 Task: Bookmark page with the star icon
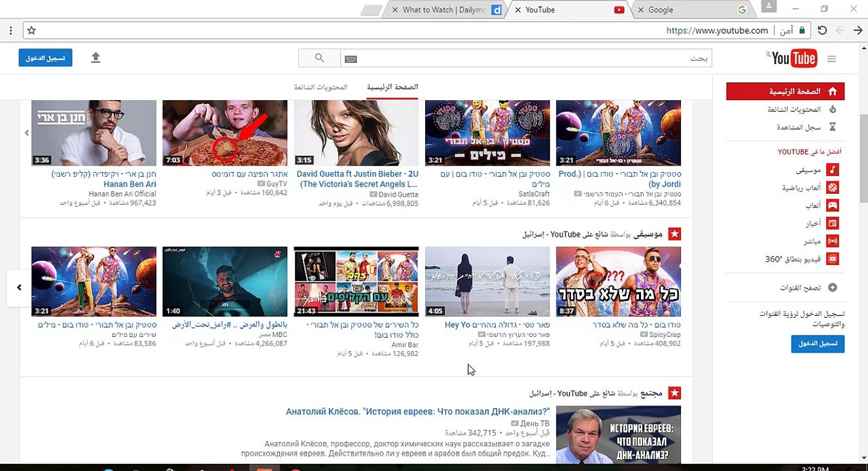tap(31, 31)
